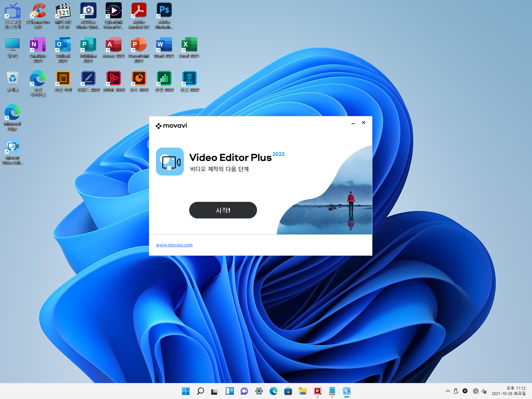532x399 pixels.
Task: Open 한컴 타자연습 desktop icon
Action: tap(38, 84)
